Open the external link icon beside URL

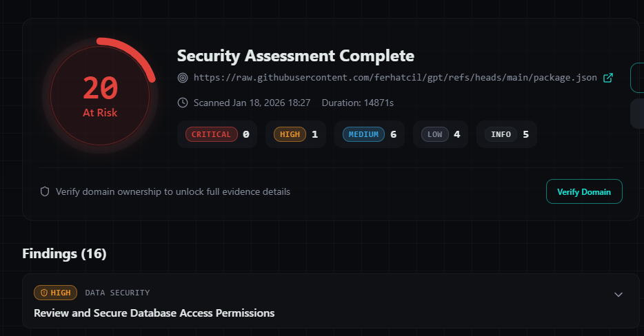(x=608, y=78)
